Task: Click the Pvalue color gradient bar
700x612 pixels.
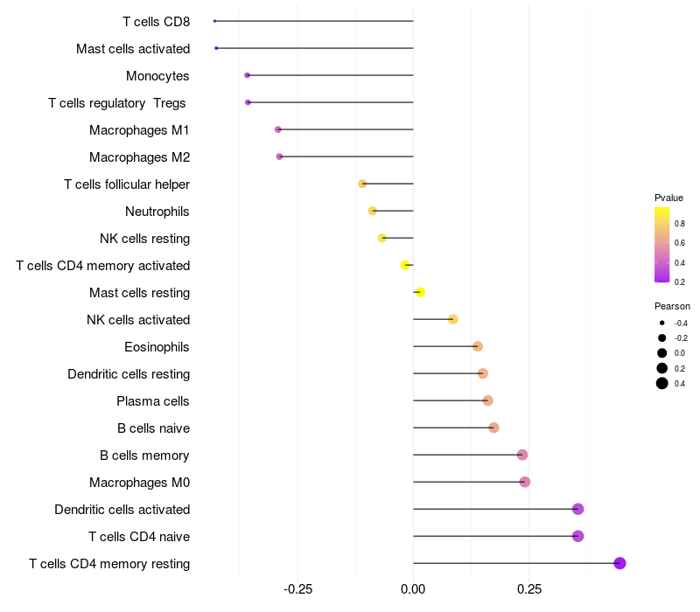Action: coord(662,245)
